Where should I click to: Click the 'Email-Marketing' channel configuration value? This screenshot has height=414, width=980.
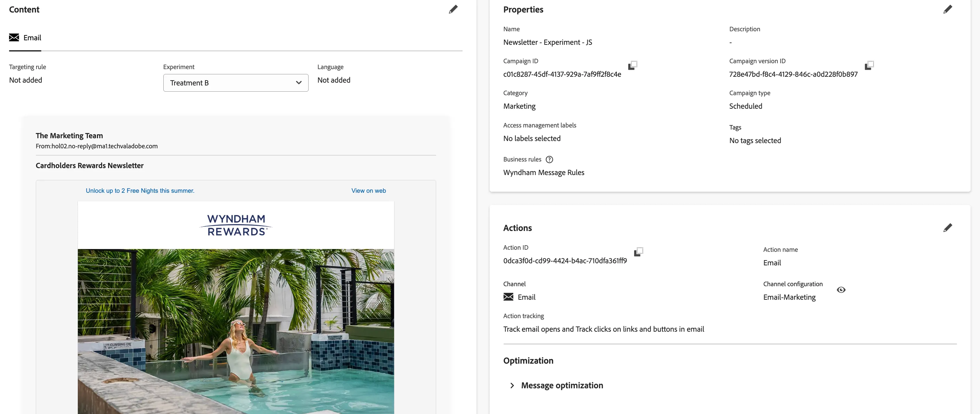coord(790,297)
